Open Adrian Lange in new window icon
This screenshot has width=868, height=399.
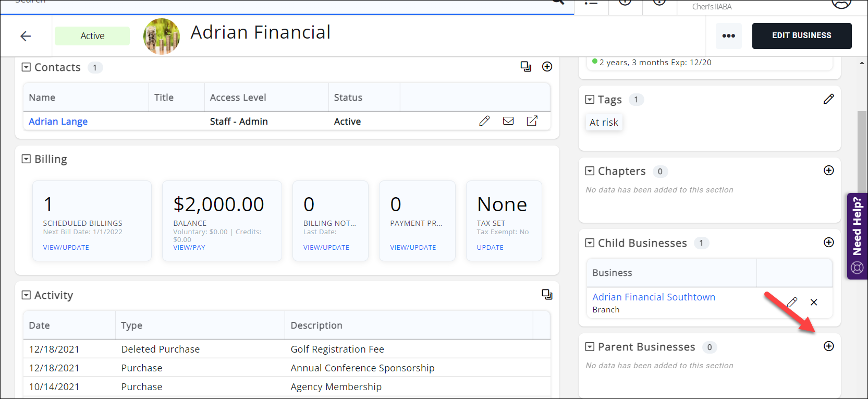pos(532,121)
